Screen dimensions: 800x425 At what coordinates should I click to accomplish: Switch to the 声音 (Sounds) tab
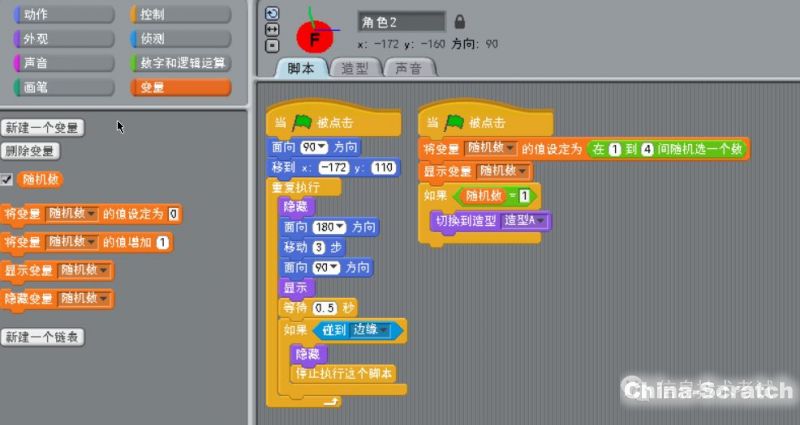pos(408,68)
